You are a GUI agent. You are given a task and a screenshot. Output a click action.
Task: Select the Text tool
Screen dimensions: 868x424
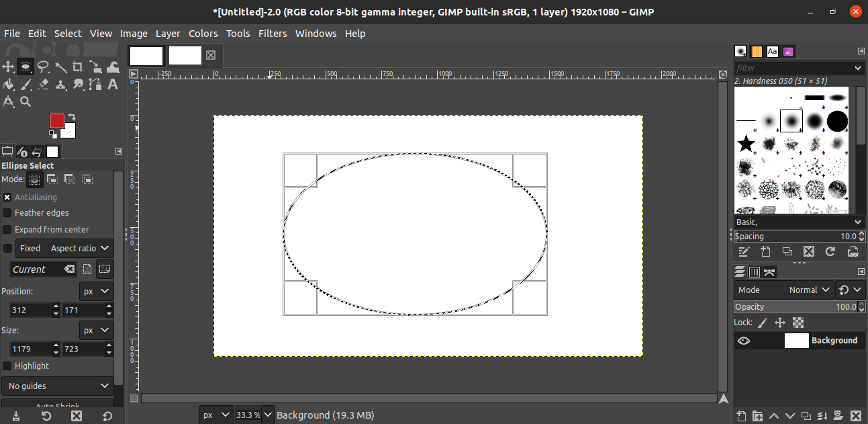[x=113, y=84]
